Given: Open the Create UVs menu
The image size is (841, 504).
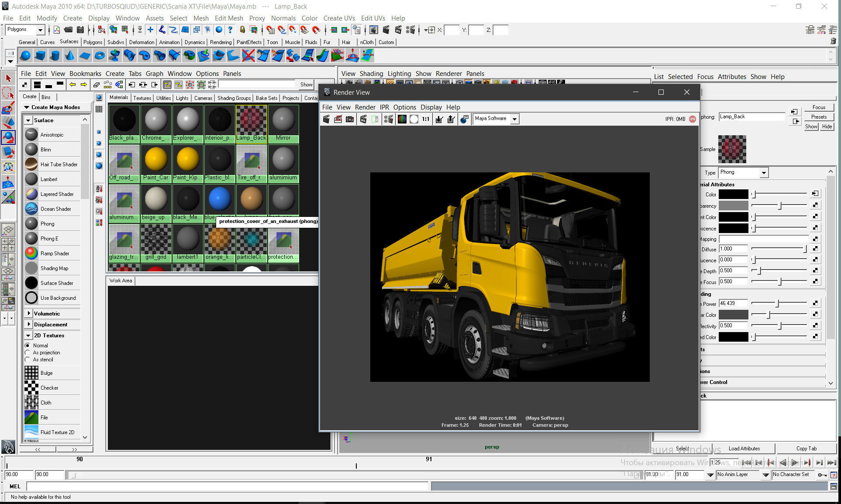Looking at the screenshot, I should [x=339, y=18].
